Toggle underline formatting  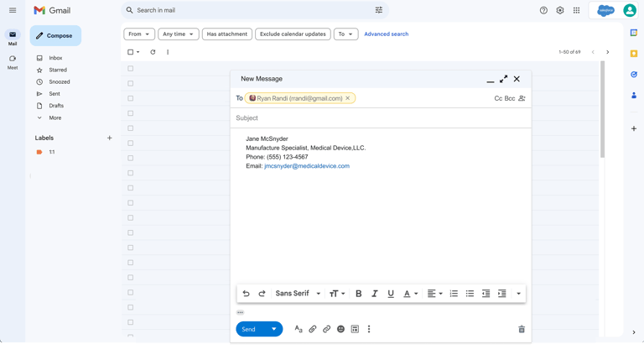pyautogui.click(x=391, y=294)
